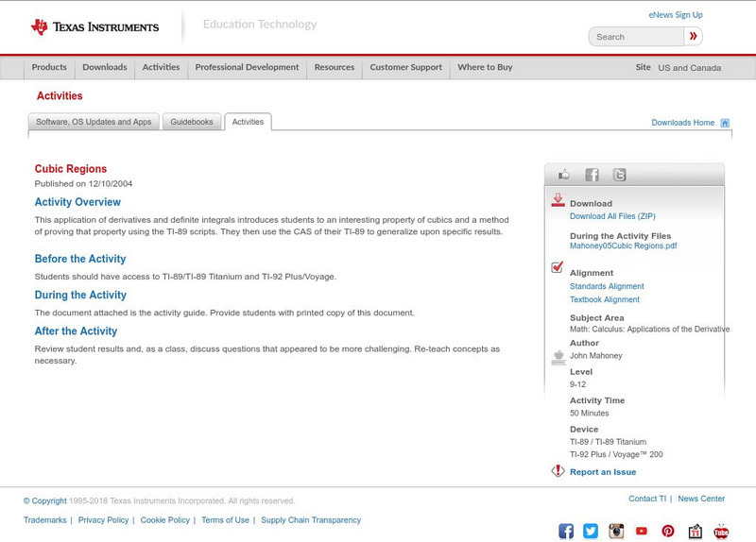Open the Activities nav menu

point(161,67)
